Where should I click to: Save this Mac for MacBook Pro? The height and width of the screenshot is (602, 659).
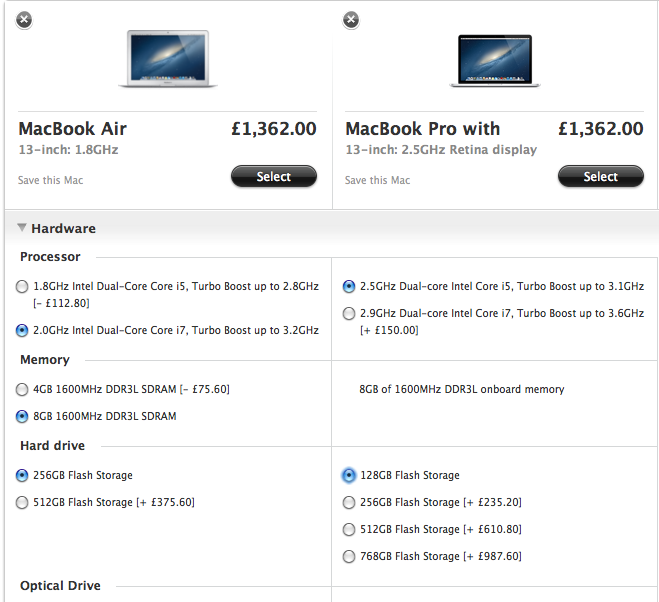pos(377,180)
